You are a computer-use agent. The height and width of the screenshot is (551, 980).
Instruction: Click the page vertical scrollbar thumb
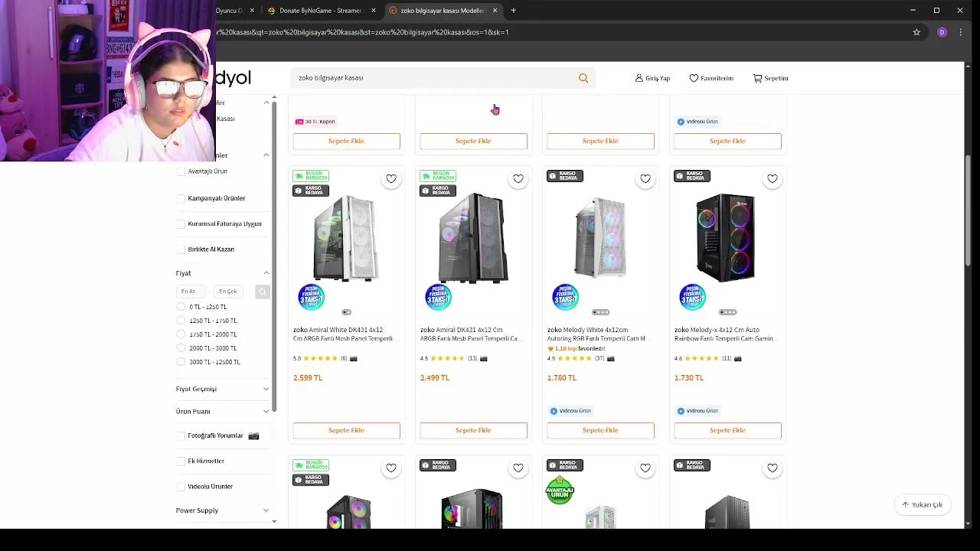pos(968,210)
